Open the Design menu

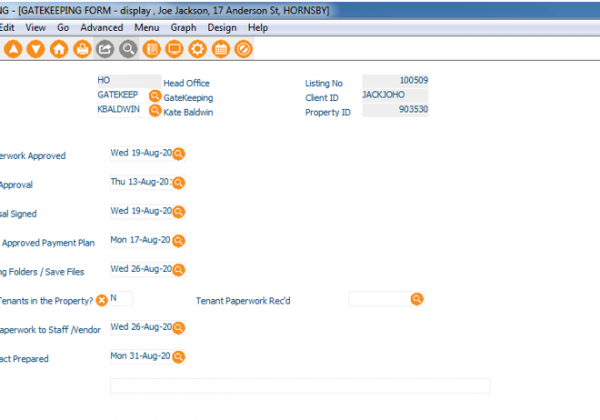pyautogui.click(x=222, y=28)
